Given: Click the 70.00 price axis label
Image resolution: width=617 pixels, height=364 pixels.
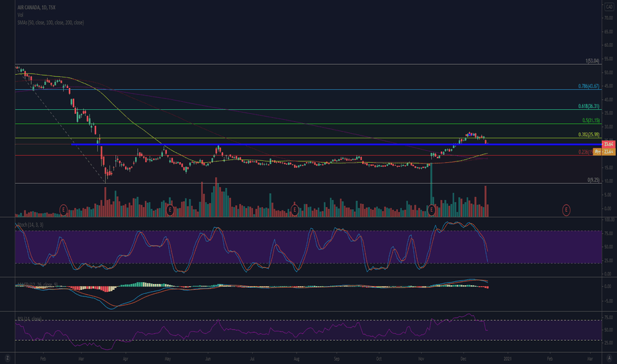Looking at the screenshot, I should 608,18.
